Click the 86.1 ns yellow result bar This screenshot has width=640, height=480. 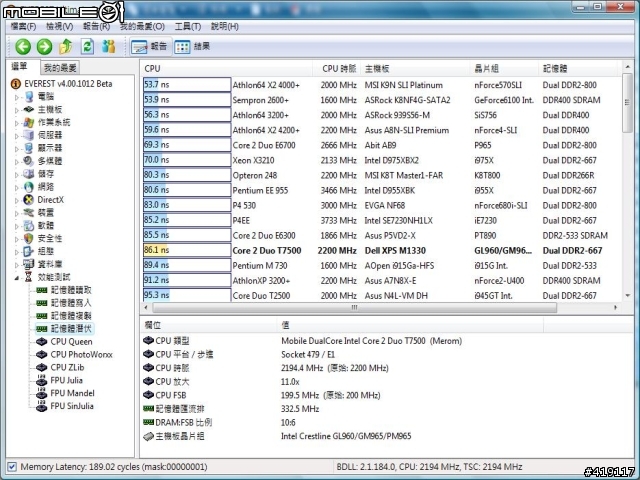pos(187,250)
